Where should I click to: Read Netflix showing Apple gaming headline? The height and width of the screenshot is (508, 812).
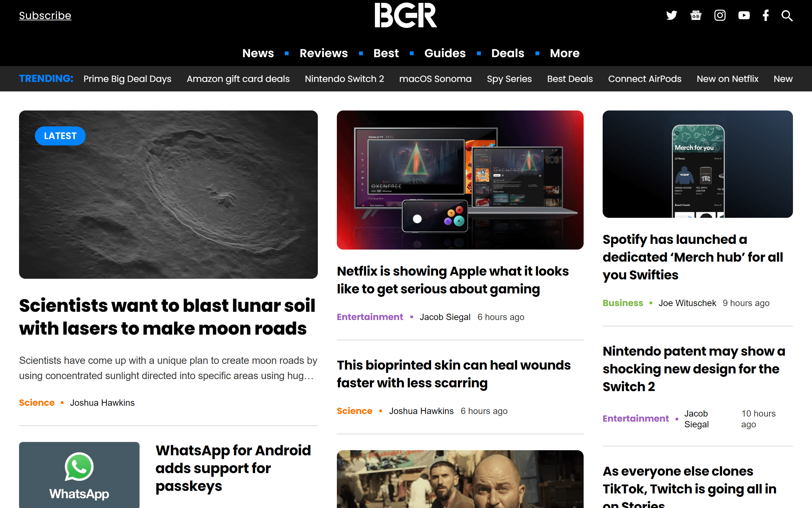click(x=453, y=280)
